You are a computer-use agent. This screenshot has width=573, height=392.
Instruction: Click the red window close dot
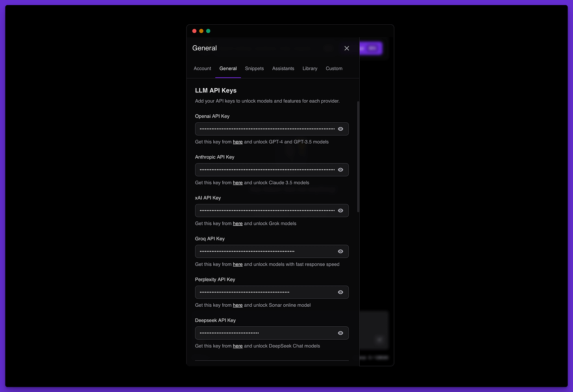coord(194,31)
